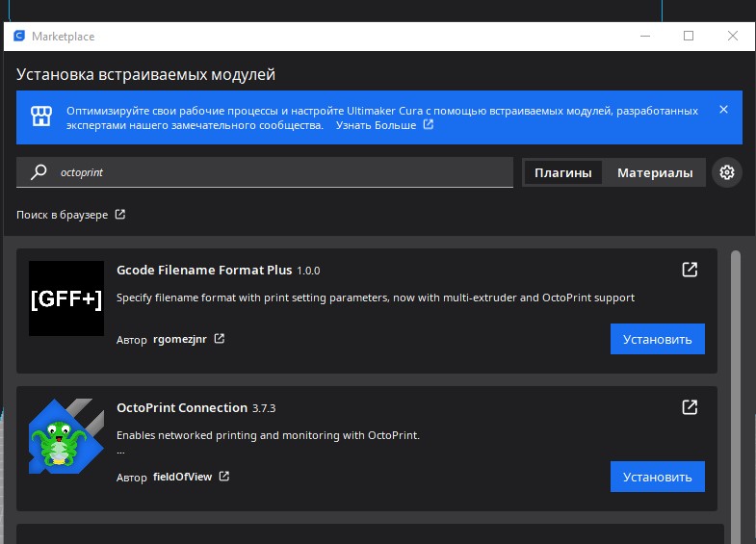Install Gcode Filename Format Plus plugin

[x=657, y=339]
